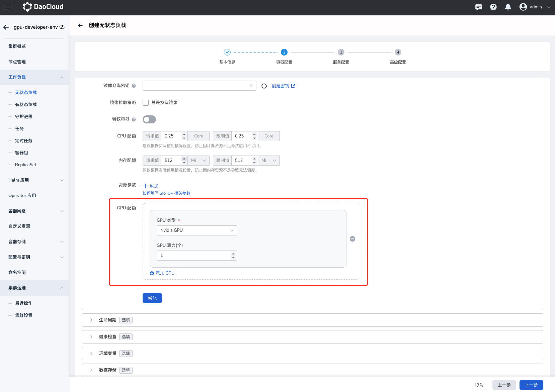Refresh the image registry secret list
The image size is (555, 392).
(x=264, y=86)
